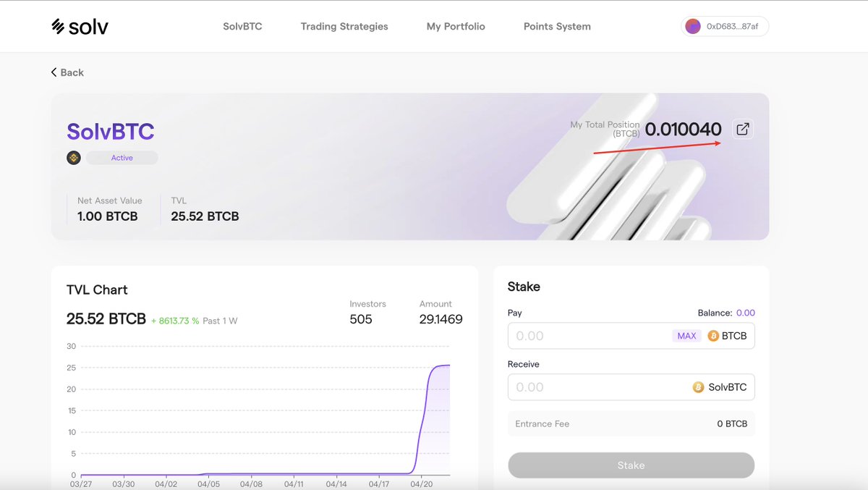Go Back to previous page
Screen dimensions: 868x490
click(67, 72)
